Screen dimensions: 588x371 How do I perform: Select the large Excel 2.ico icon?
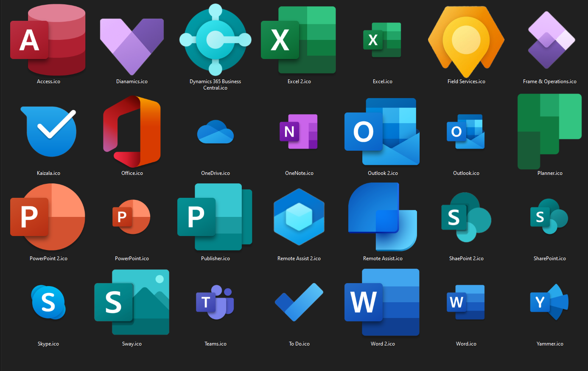coord(299,40)
